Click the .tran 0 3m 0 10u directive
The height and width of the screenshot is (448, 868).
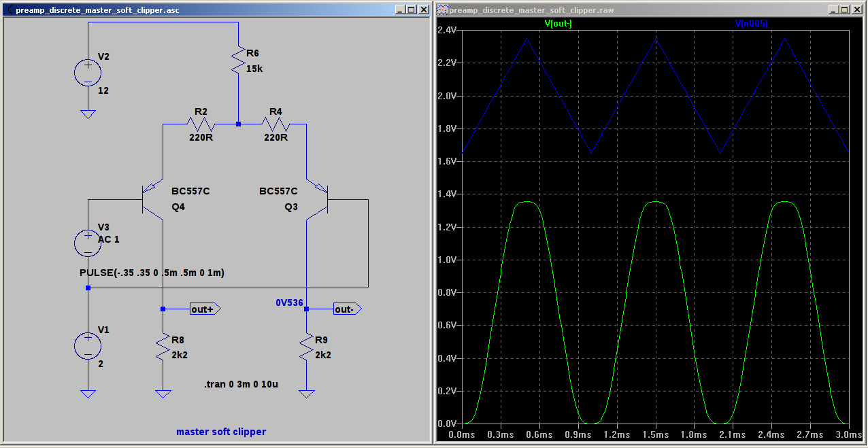pyautogui.click(x=241, y=385)
